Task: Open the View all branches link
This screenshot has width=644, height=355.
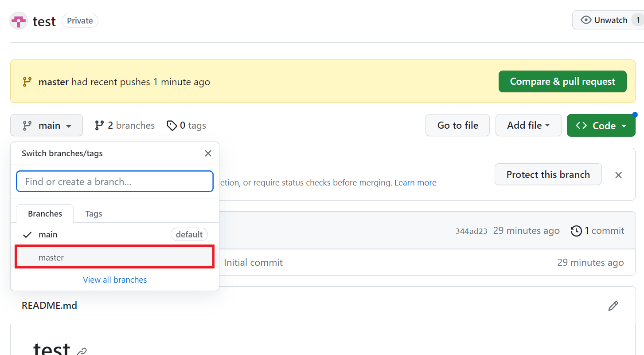Action: [115, 280]
